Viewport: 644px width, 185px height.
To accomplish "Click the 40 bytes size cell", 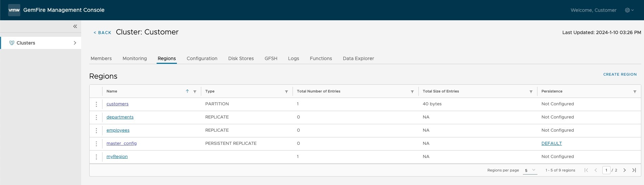I will click(432, 104).
